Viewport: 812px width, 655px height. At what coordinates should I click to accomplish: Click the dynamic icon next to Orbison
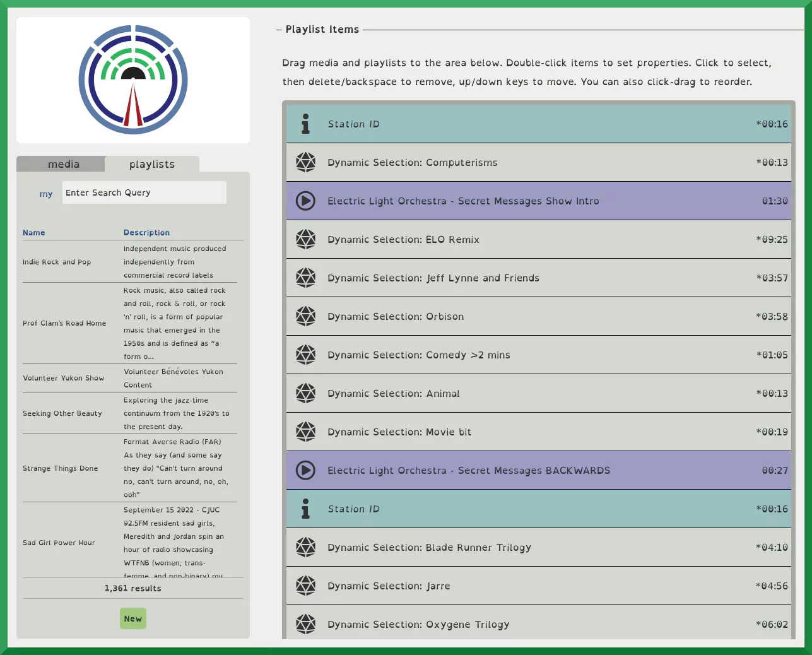click(x=305, y=317)
